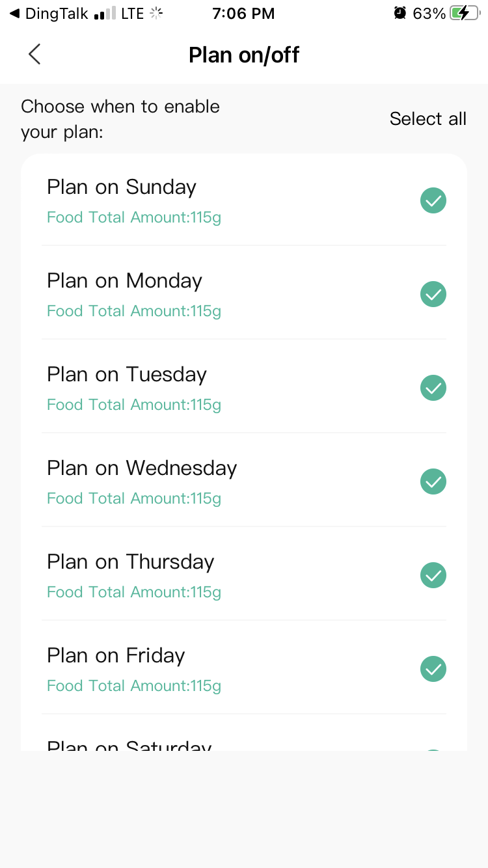Tap the alarm clock status icon
The height and width of the screenshot is (868, 488).
pyautogui.click(x=400, y=13)
